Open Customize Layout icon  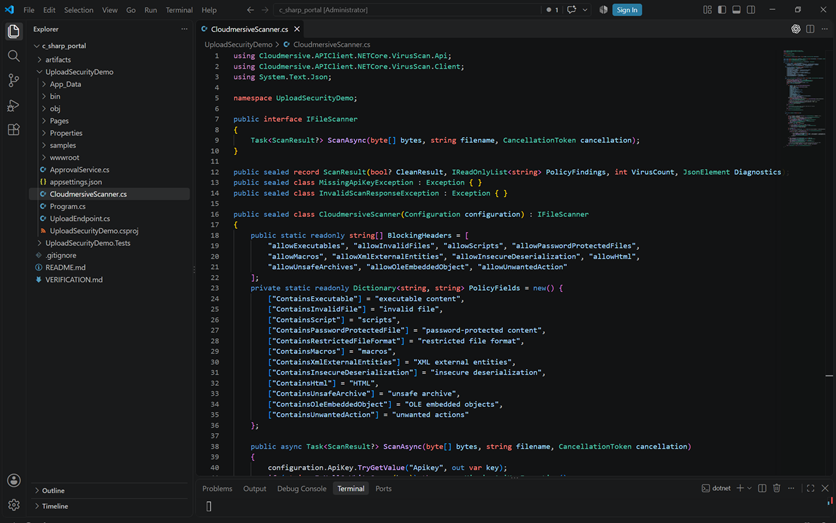click(x=707, y=10)
